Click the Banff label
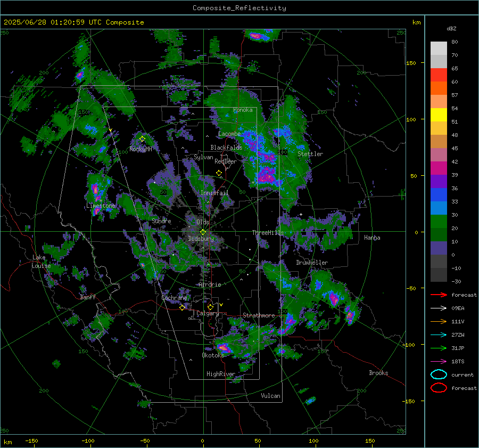The width and height of the screenshot is (479, 448). tap(88, 297)
